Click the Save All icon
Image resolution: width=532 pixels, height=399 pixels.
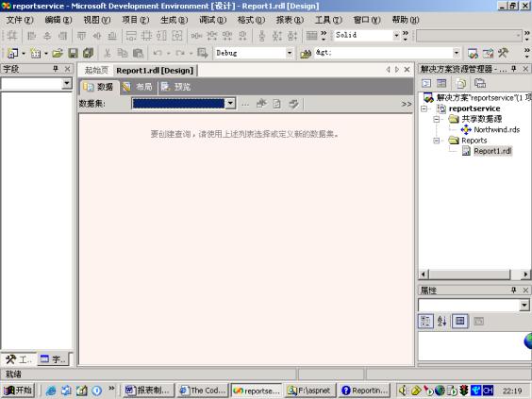coord(89,53)
